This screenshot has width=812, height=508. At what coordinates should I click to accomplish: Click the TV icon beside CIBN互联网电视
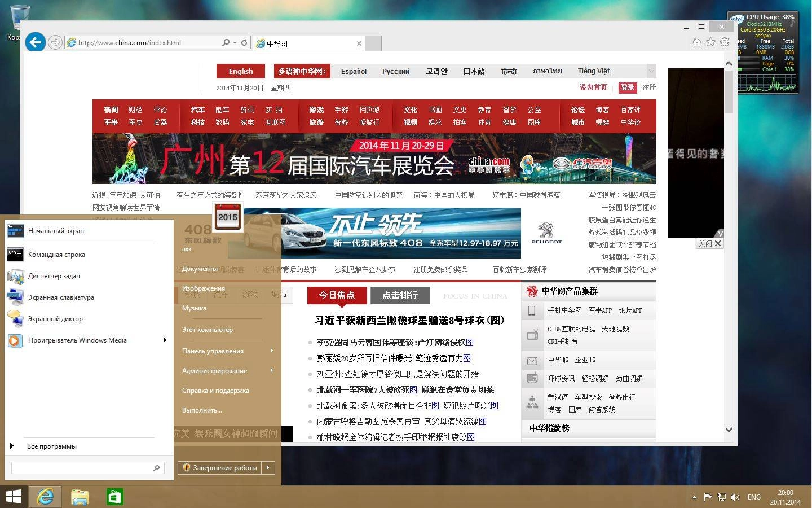tap(532, 335)
